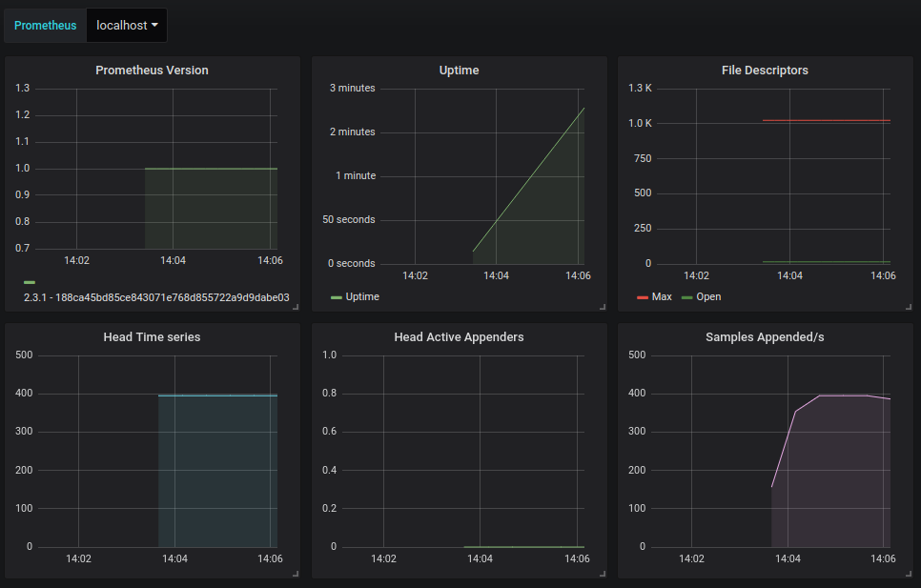Toggle the Uptime legend series
Image resolution: width=921 pixels, height=588 pixels.
point(362,297)
